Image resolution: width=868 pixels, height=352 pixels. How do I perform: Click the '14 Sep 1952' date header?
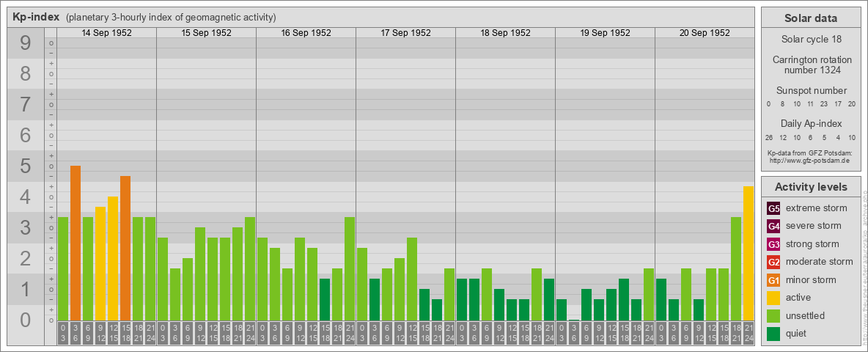click(x=107, y=33)
